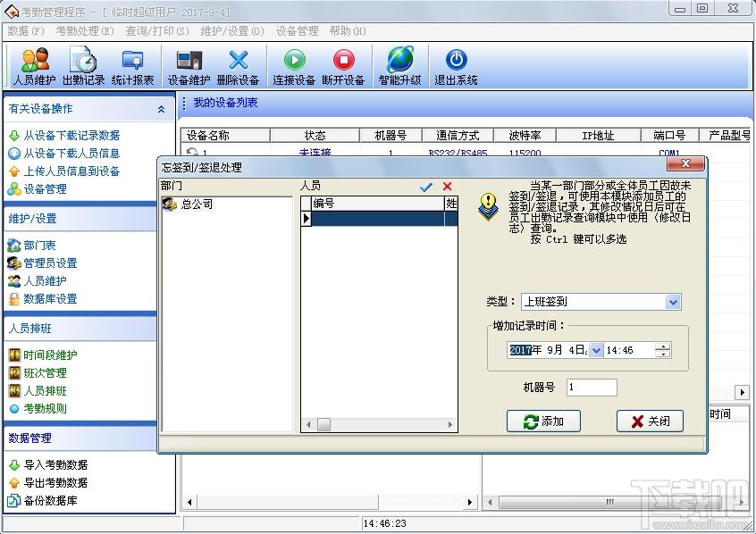Screen dimensions: 756x534
Task: Click 数据管理 section header in sidebar
Action: click(x=80, y=438)
